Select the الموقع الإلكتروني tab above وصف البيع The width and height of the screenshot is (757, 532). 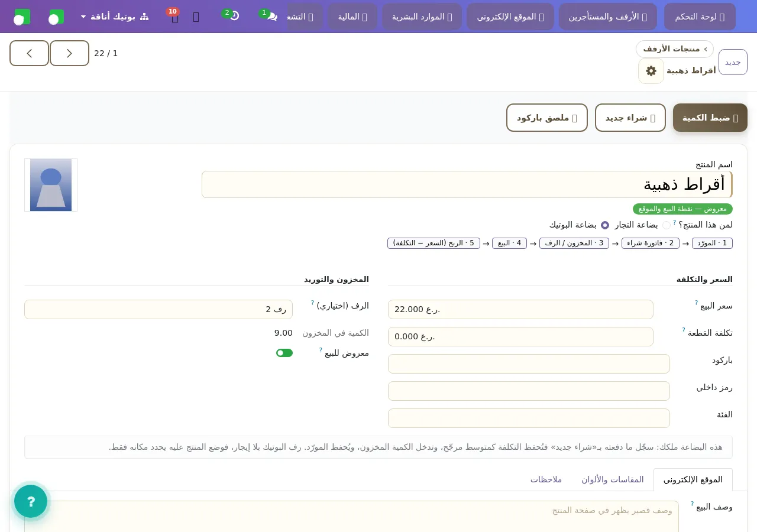click(693, 479)
